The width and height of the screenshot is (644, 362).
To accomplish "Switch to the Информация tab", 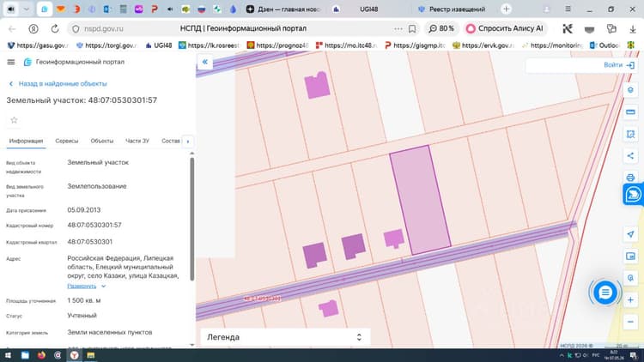I will click(26, 141).
